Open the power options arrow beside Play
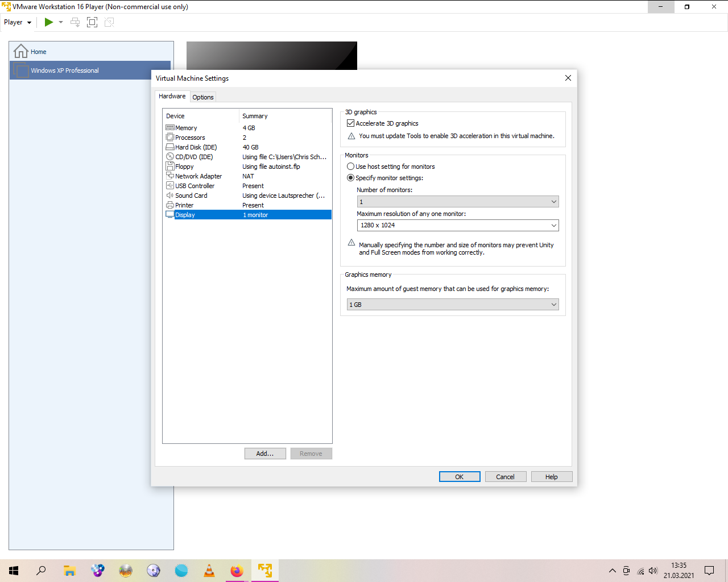Viewport: 728px width, 582px height. pyautogui.click(x=61, y=22)
